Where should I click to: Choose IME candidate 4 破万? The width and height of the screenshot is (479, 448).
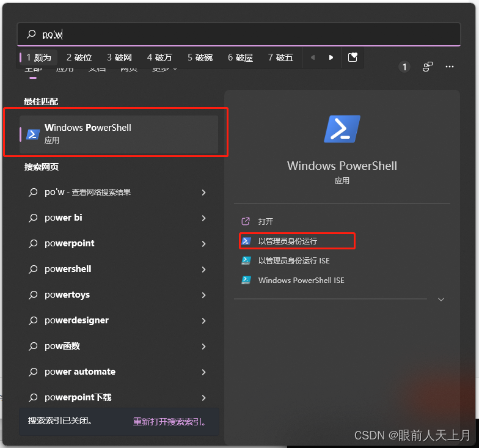(x=159, y=57)
